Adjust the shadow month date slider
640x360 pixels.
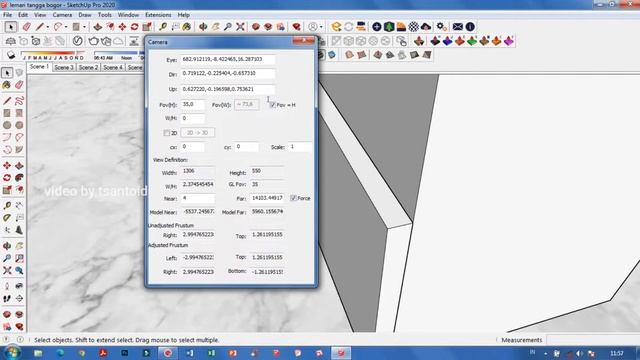[53, 53]
